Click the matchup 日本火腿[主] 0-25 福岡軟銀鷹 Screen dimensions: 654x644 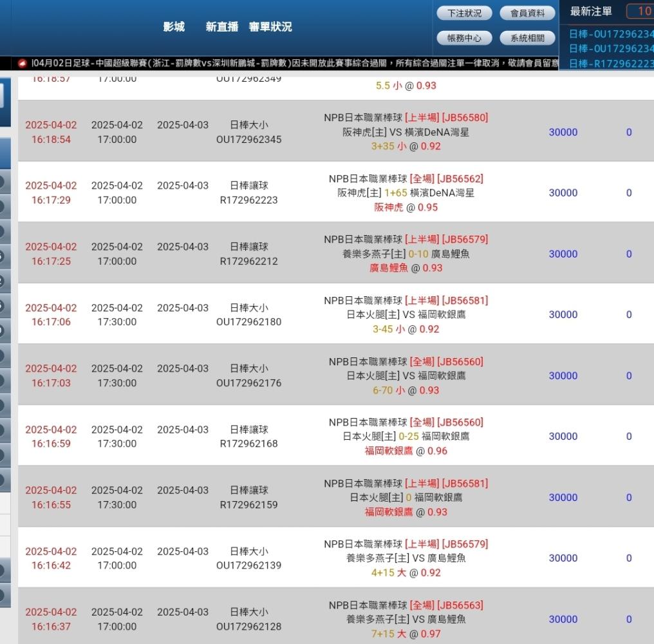point(406,436)
